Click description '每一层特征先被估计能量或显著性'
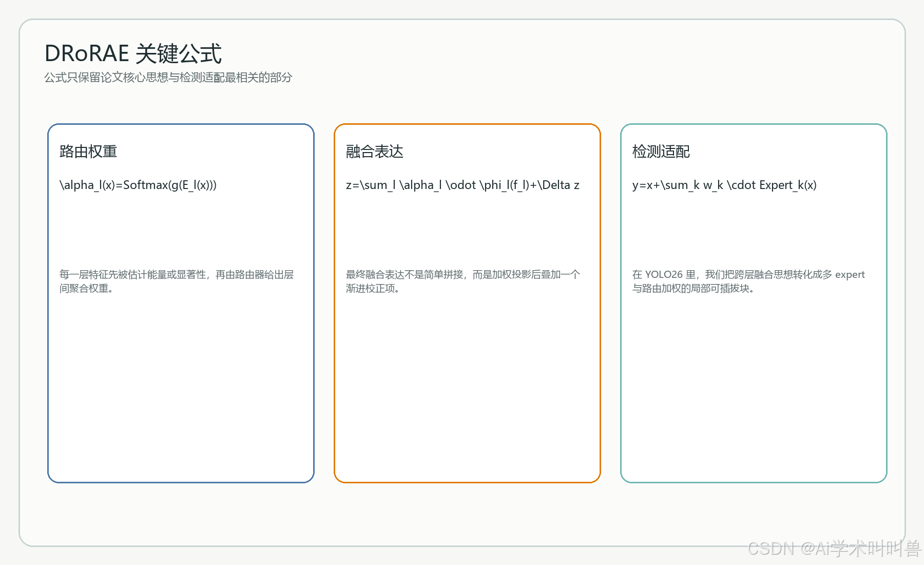This screenshot has height=565, width=924. 132,275
